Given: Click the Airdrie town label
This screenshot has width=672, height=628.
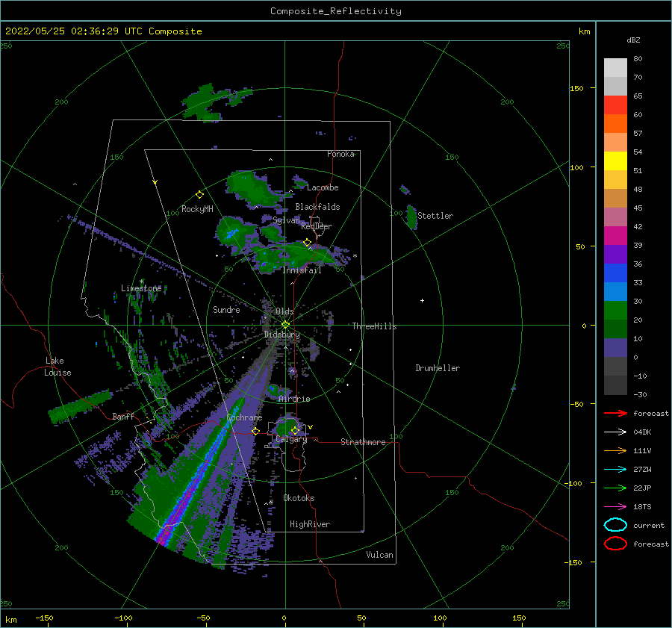Looking at the screenshot, I should pos(294,399).
